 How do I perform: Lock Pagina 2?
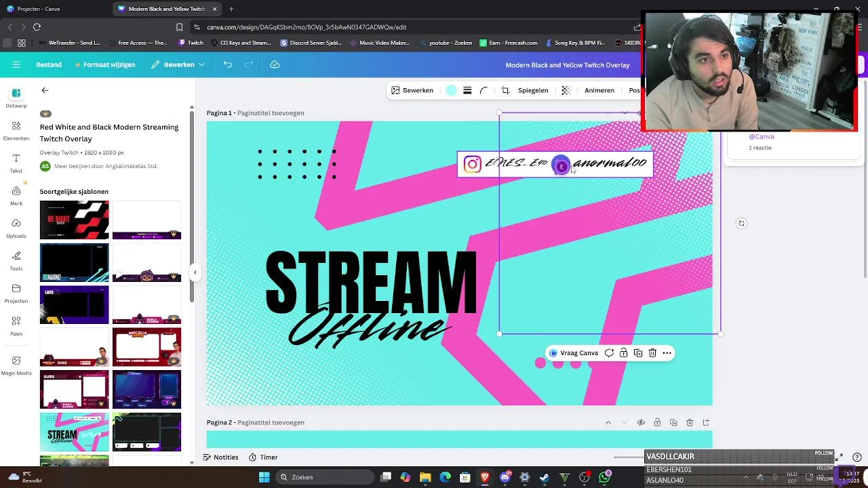click(657, 423)
